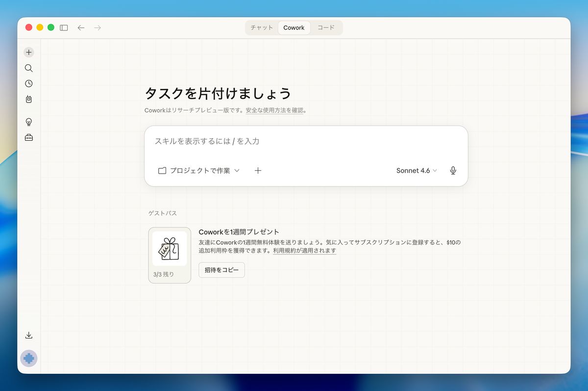The height and width of the screenshot is (391, 588).
Task: Open search from the sidebar magnifier icon
Action: click(x=28, y=68)
